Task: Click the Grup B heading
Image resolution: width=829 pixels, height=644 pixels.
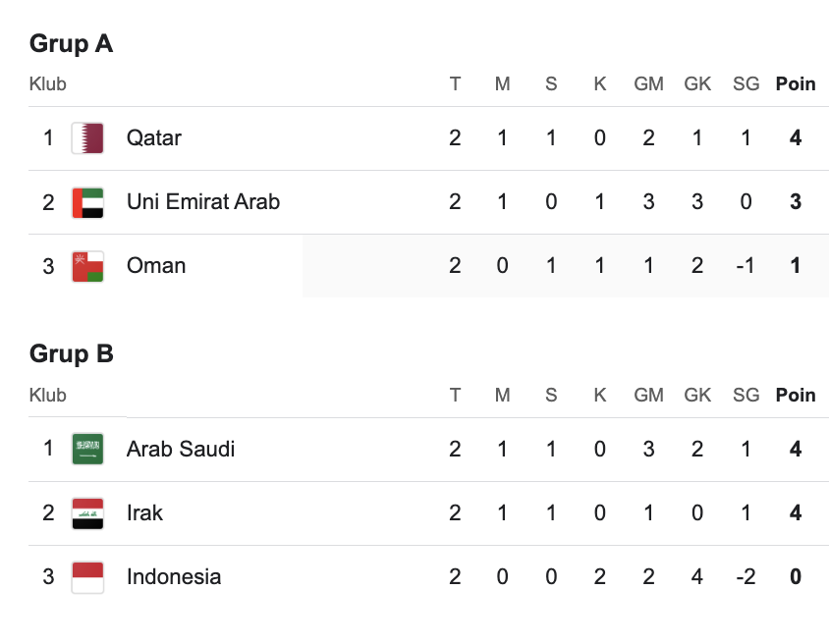Action: (71, 353)
